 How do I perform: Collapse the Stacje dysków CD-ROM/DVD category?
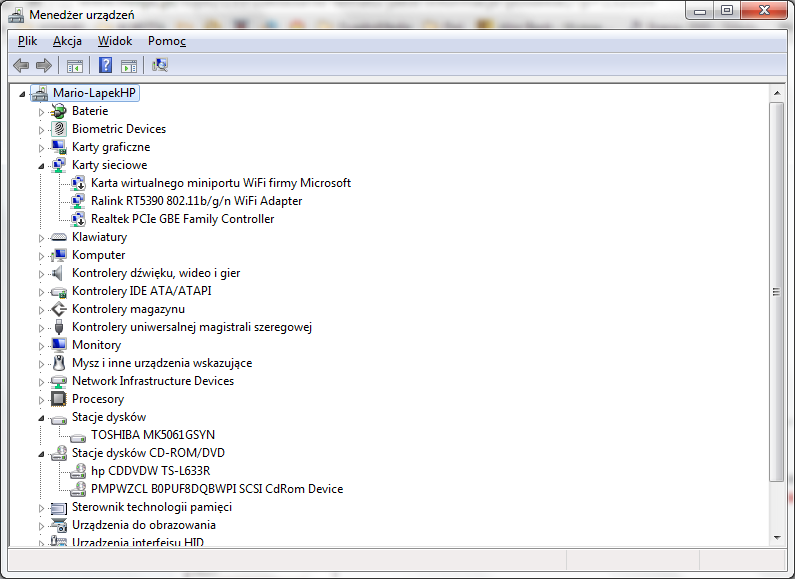pyautogui.click(x=41, y=454)
